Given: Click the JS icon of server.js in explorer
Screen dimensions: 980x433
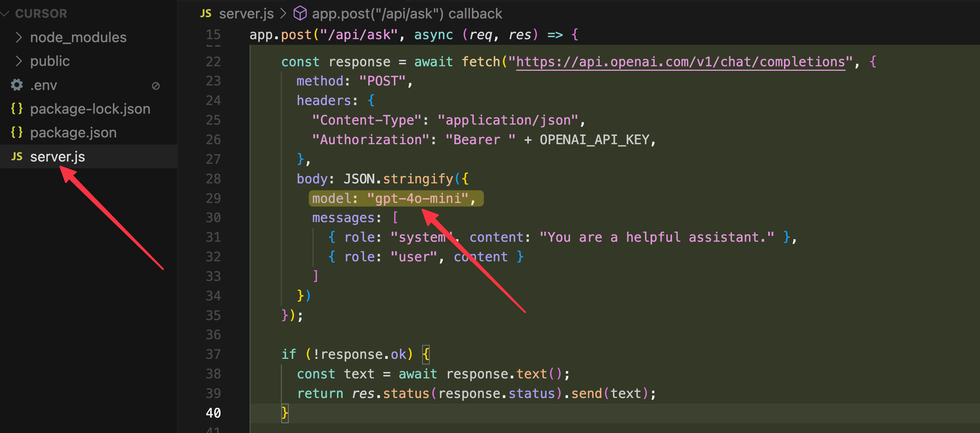Looking at the screenshot, I should [17, 156].
